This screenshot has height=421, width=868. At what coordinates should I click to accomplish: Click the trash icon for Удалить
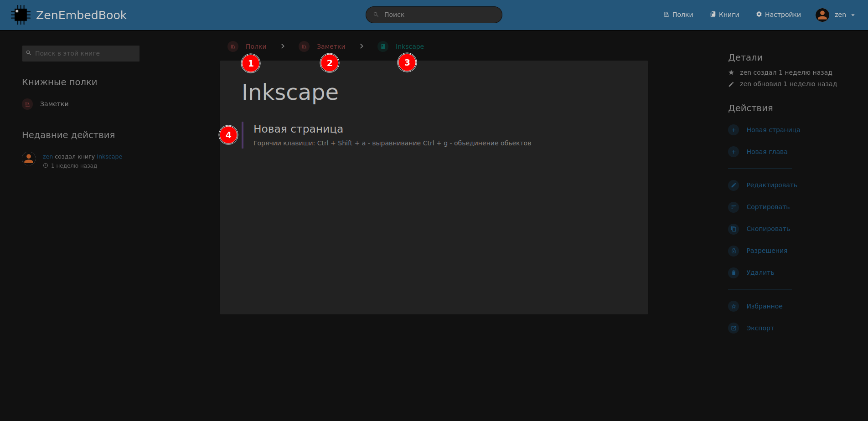click(734, 272)
